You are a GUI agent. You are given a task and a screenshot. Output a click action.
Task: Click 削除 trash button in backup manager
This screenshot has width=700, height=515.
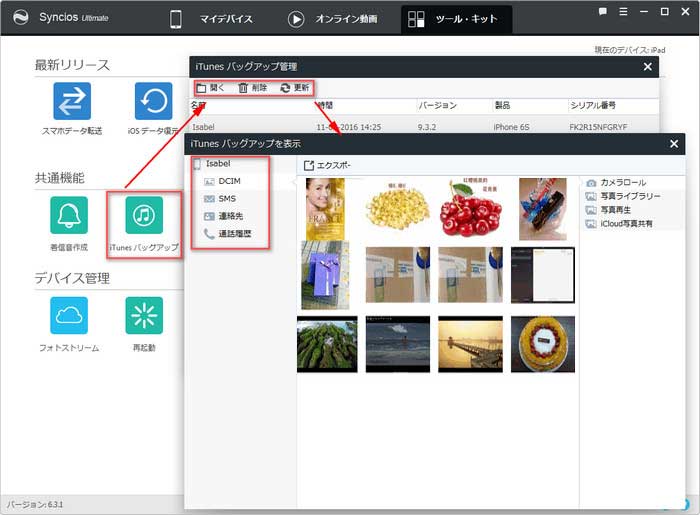pyautogui.click(x=252, y=88)
